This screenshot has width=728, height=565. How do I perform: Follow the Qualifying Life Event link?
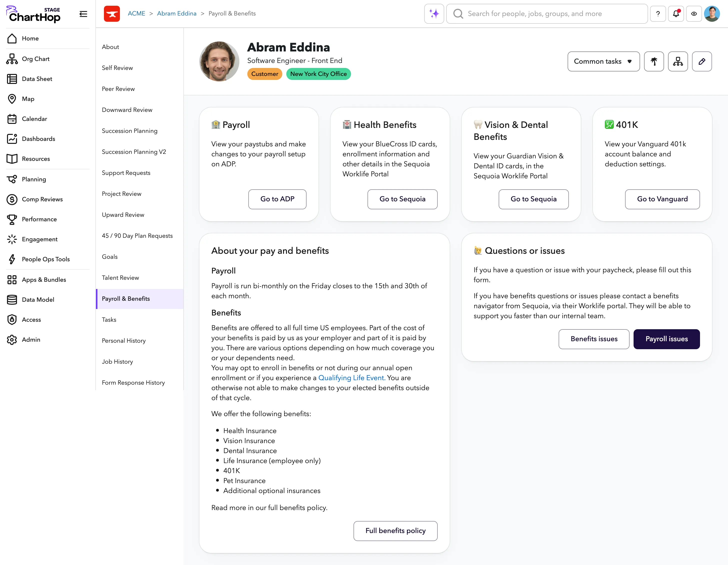click(352, 378)
